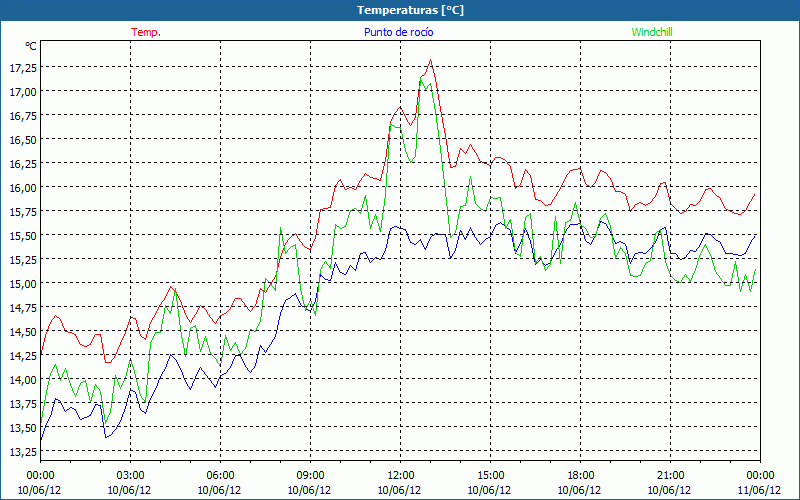Click the 13,25 y-axis value
The image size is (800, 500).
pyautogui.click(x=23, y=452)
